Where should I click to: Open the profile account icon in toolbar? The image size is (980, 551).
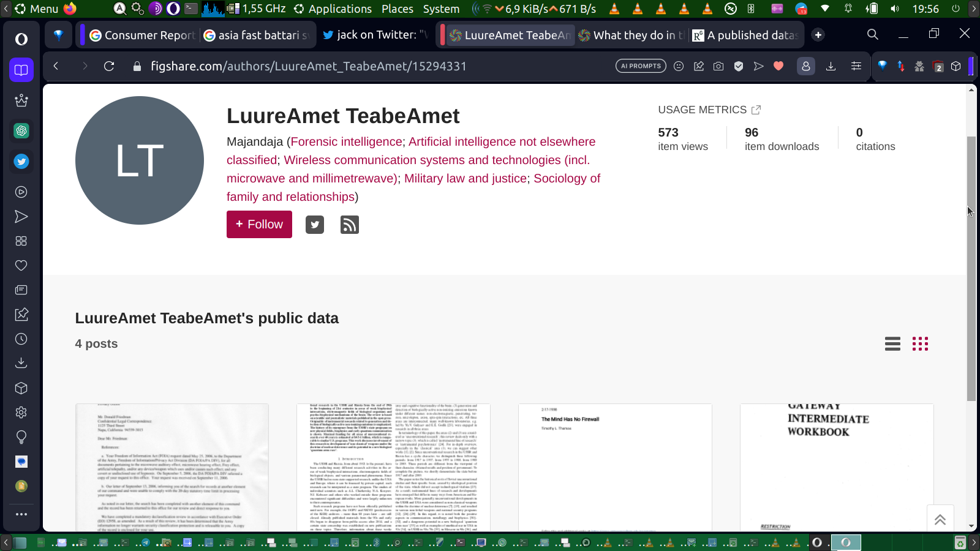806,66
